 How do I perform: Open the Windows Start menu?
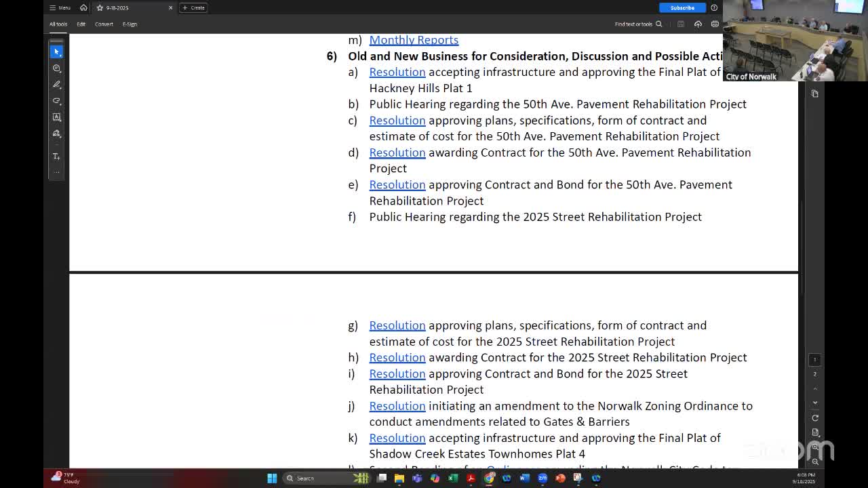coord(272,478)
